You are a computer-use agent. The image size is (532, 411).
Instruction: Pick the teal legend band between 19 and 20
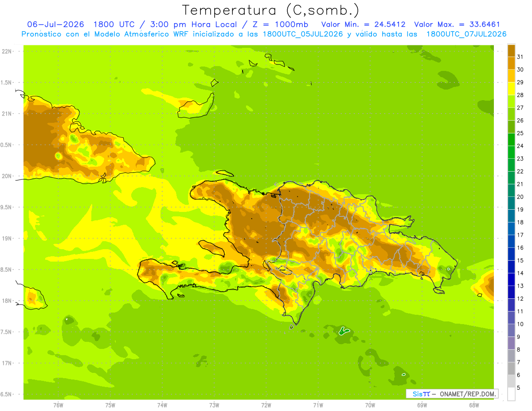click(511, 203)
